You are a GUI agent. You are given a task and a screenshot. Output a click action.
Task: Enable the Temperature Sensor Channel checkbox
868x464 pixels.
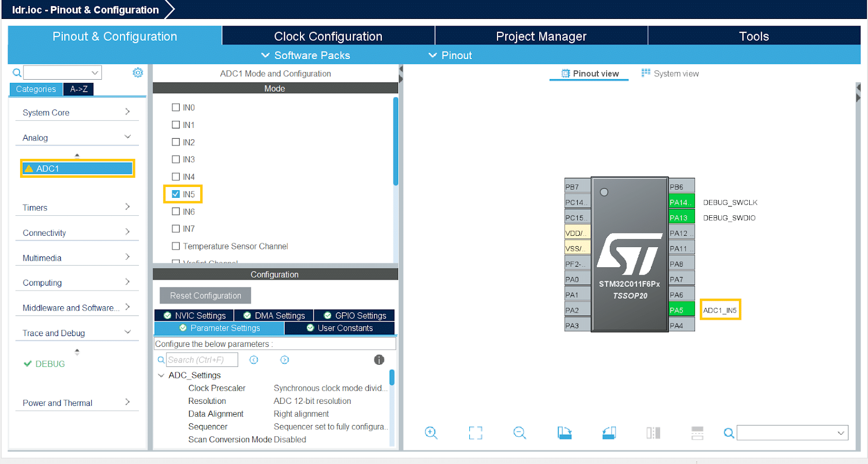176,246
